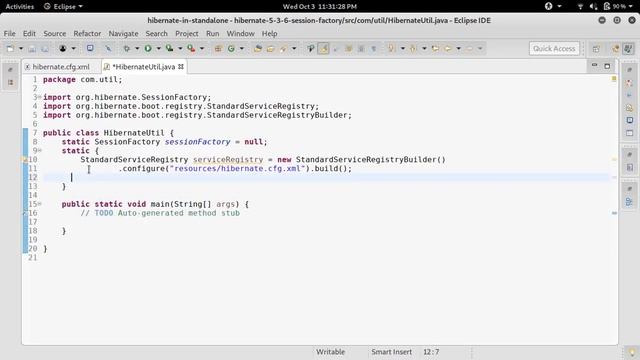Open dropdown beside the black round icon
The image size is (640, 360).
coord(73,49)
